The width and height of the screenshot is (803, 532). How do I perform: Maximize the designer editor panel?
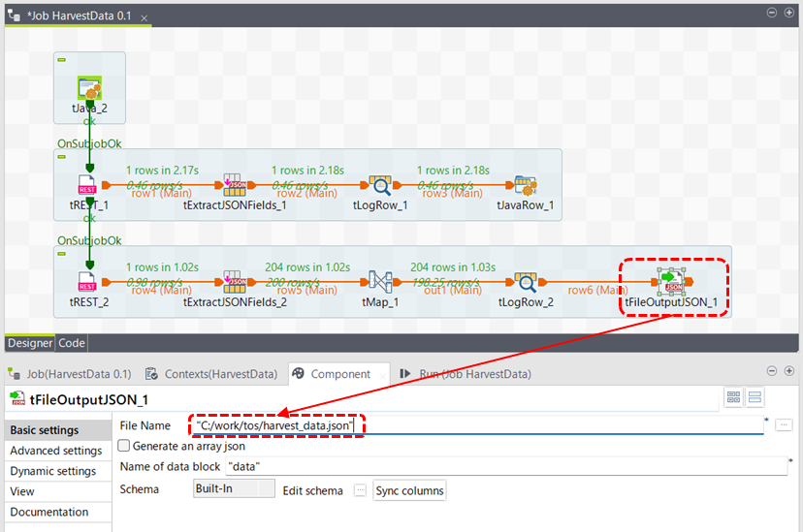pyautogui.click(x=788, y=13)
